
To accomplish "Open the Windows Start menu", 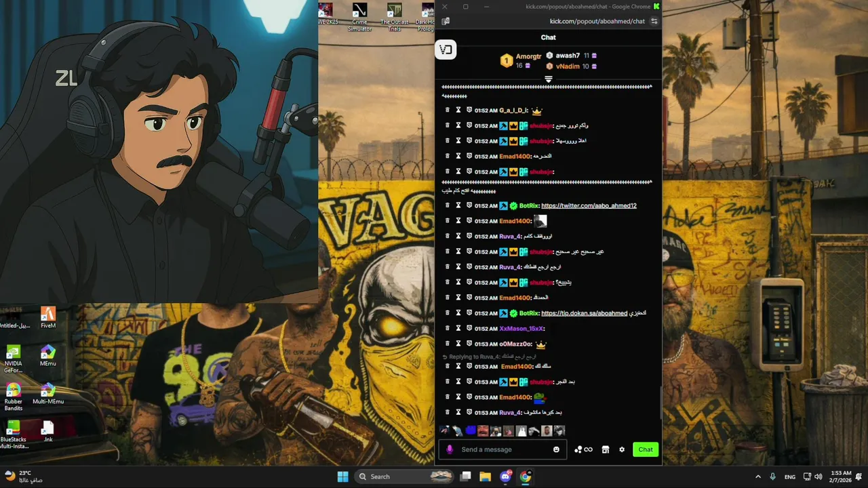I will pos(342,476).
